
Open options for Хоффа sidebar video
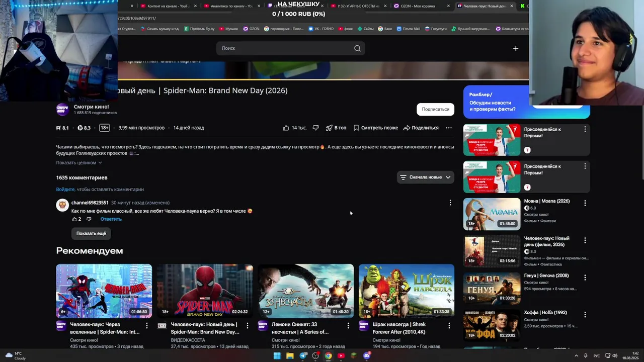[585, 315]
